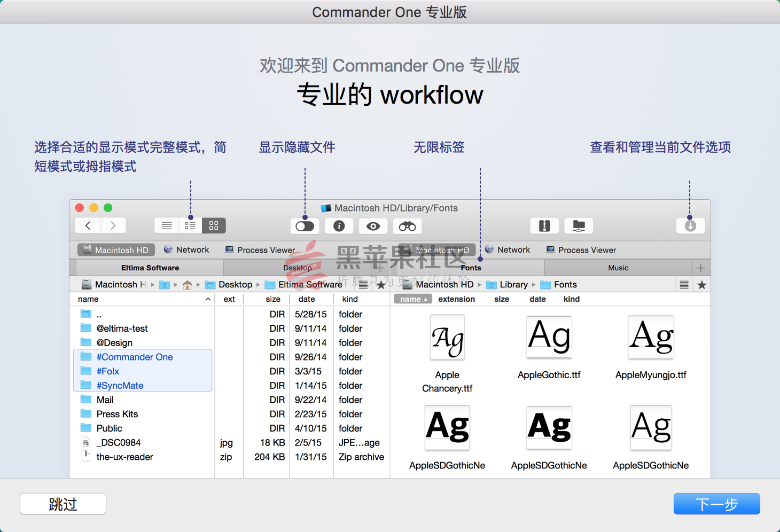Viewport: 780px width, 532px height.
Task: Open the downloads queue arrow icon
Action: pyautogui.click(x=690, y=226)
